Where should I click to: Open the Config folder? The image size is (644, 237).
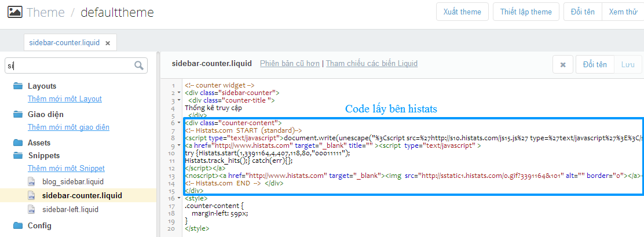point(39,225)
